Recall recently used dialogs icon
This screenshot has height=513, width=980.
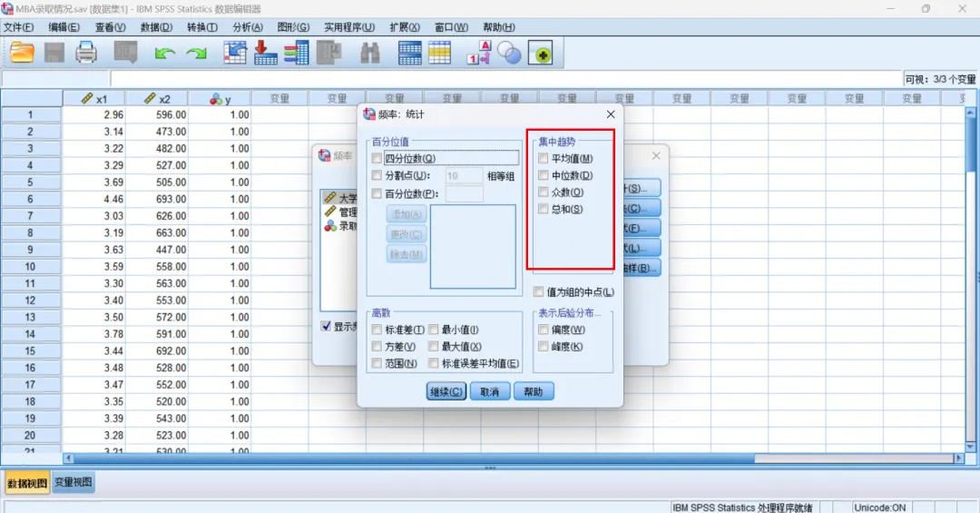click(x=125, y=53)
